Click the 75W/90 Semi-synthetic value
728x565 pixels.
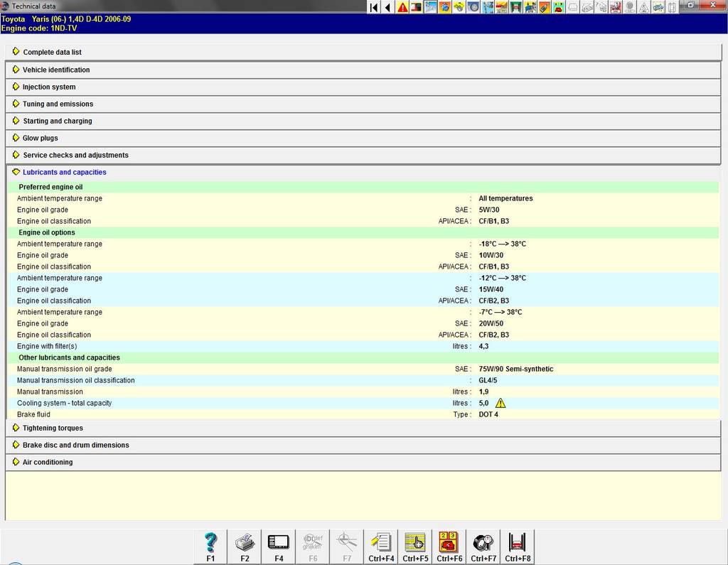pos(516,369)
